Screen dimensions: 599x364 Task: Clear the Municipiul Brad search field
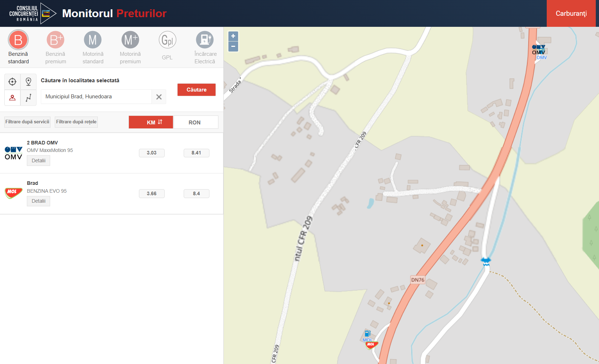[x=159, y=97]
